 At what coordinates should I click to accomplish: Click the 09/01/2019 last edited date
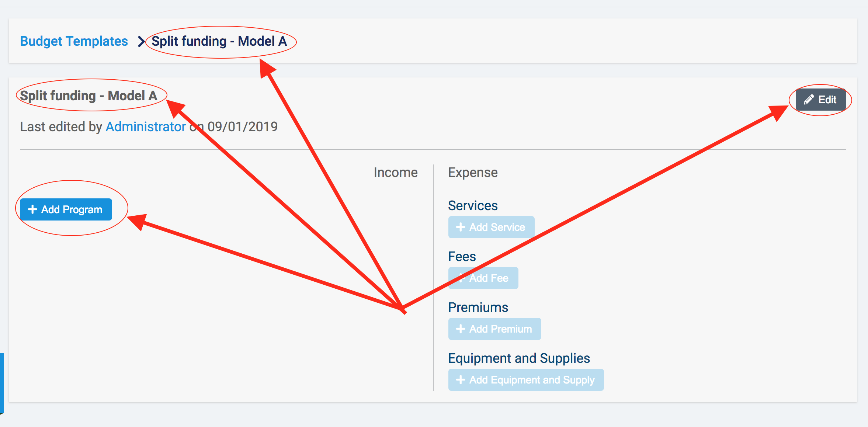click(243, 127)
